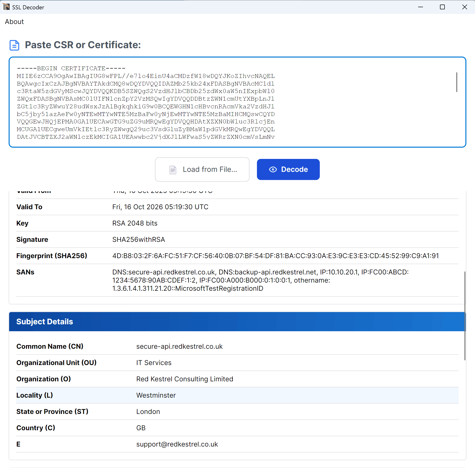This screenshot has height=476, width=475.
Task: Select the 'GB' country value
Action: pos(141,428)
